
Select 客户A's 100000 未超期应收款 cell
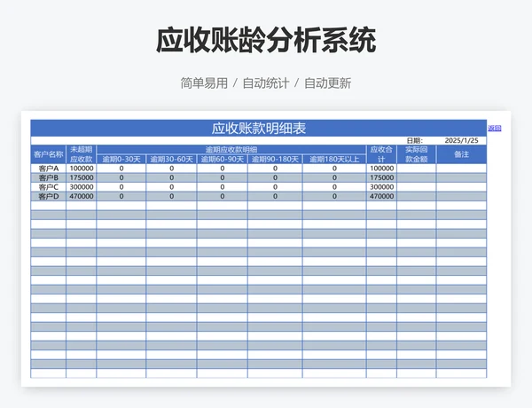(81, 169)
